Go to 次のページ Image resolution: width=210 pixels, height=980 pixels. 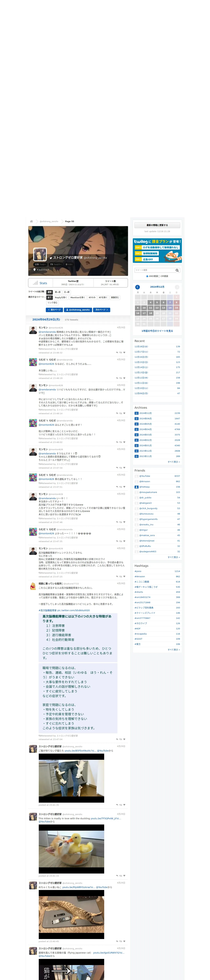[101, 310]
